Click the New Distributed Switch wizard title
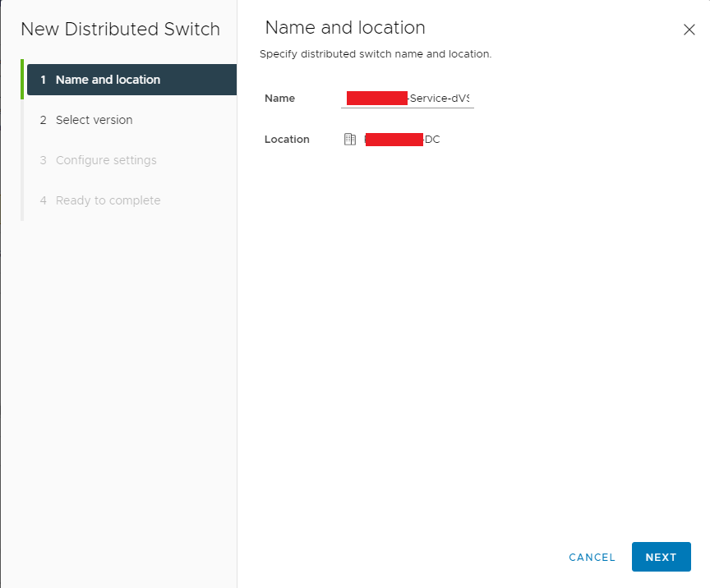This screenshot has width=710, height=588. point(121,29)
